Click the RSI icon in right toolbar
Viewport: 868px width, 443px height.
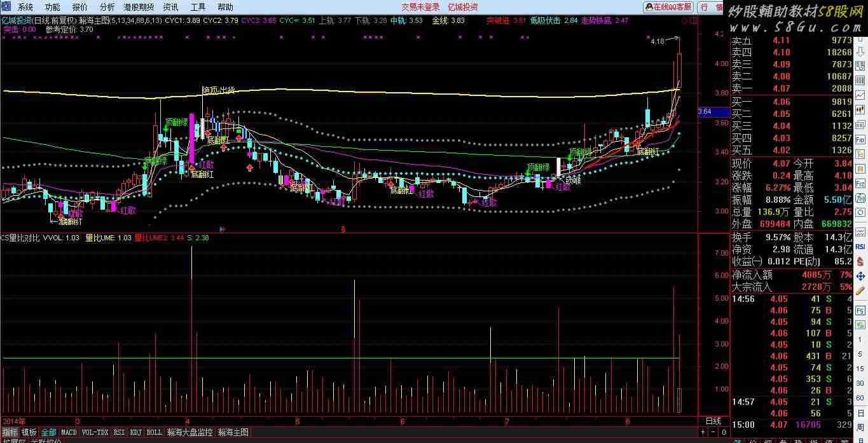pyautogui.click(x=860, y=246)
